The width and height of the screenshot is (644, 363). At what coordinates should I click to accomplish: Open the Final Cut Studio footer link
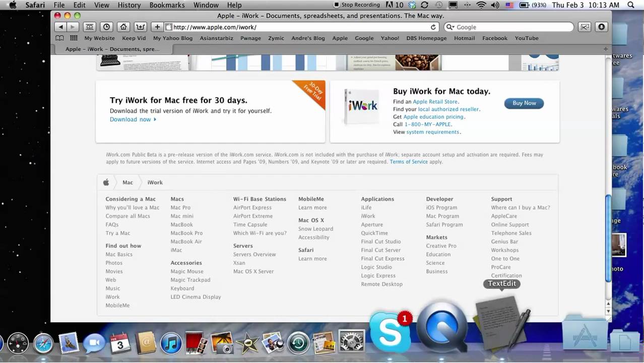click(381, 242)
